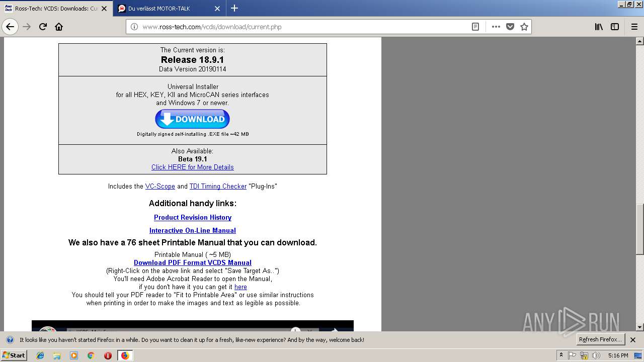
Task: Reload the current page
Action: (43, 27)
